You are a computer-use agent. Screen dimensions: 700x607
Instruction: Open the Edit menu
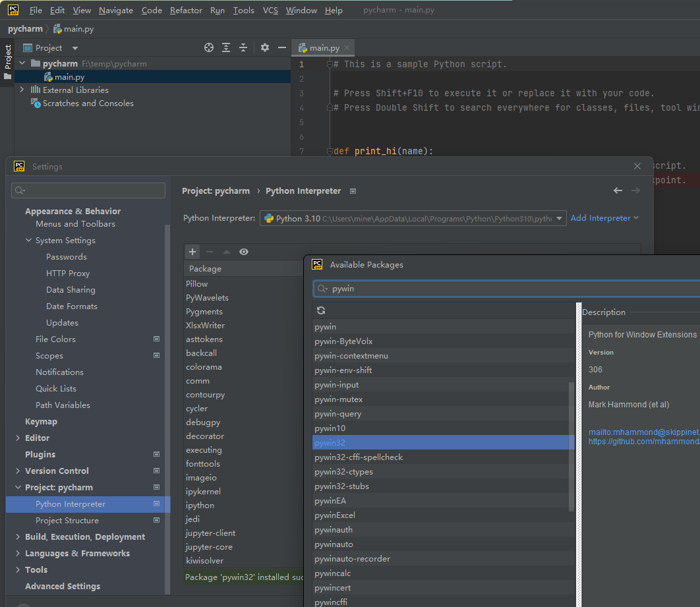(x=57, y=11)
